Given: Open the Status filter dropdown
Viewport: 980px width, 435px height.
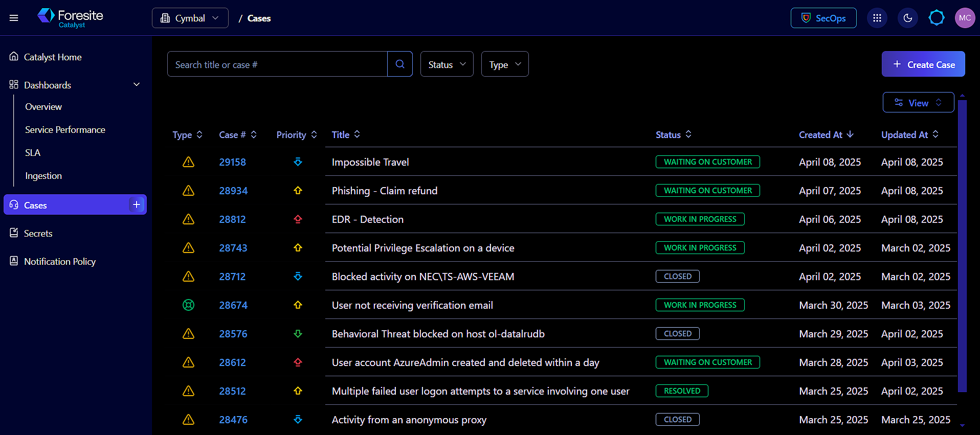Looking at the screenshot, I should click(447, 64).
